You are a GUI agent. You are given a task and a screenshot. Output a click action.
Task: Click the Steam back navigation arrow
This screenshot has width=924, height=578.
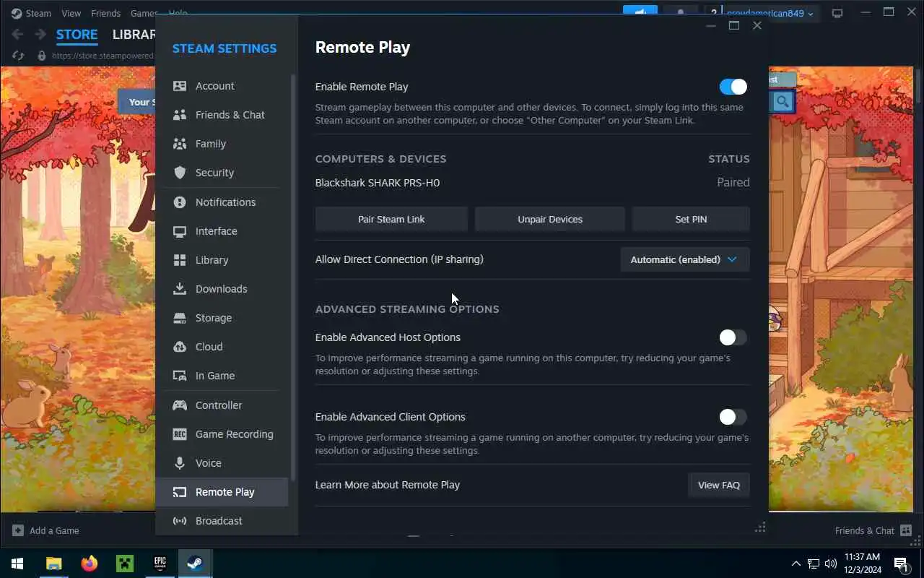click(18, 34)
